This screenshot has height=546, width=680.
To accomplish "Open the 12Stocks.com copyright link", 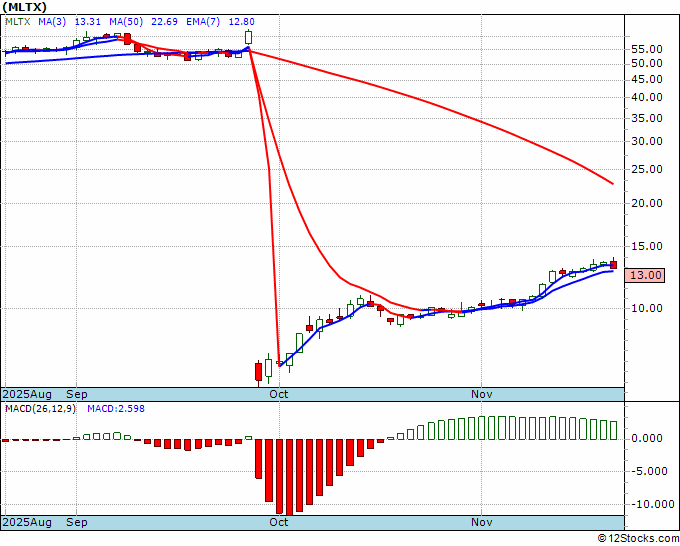I will tap(638, 539).
